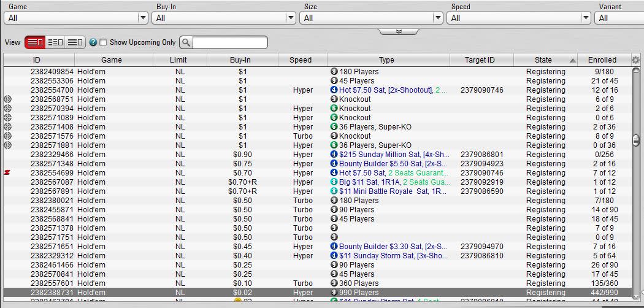
Task: Sort by the Buy-In column header
Action: (x=242, y=60)
